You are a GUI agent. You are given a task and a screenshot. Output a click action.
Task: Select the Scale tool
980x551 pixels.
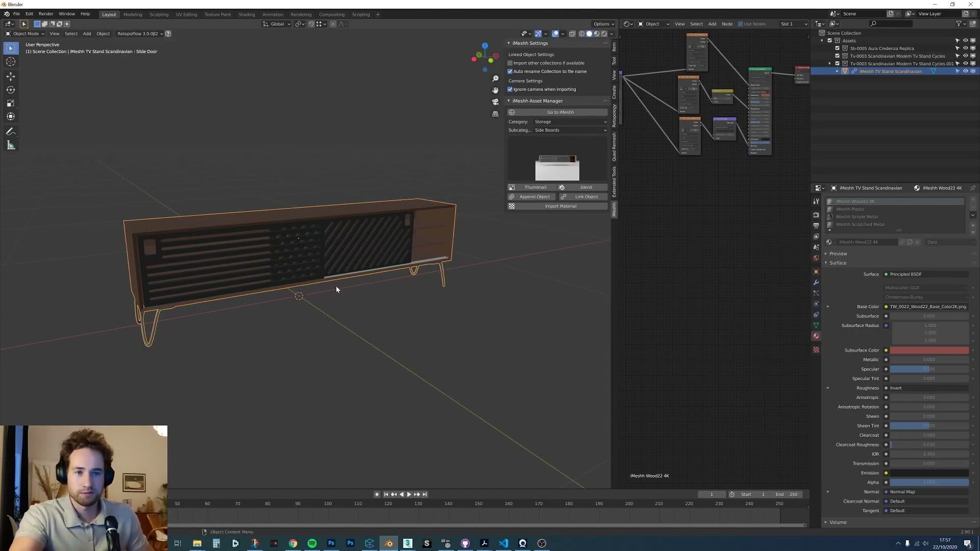tap(11, 103)
